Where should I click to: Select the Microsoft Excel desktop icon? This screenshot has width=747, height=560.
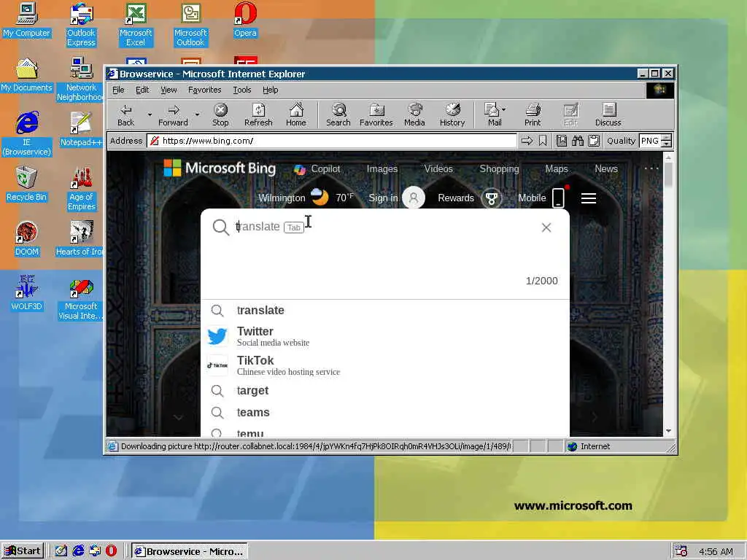[x=136, y=24]
